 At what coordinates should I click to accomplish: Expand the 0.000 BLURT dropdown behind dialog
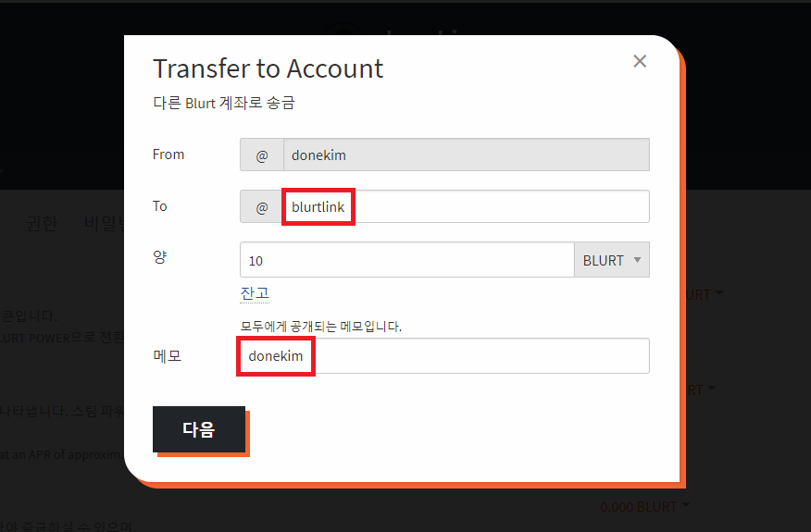click(x=644, y=506)
